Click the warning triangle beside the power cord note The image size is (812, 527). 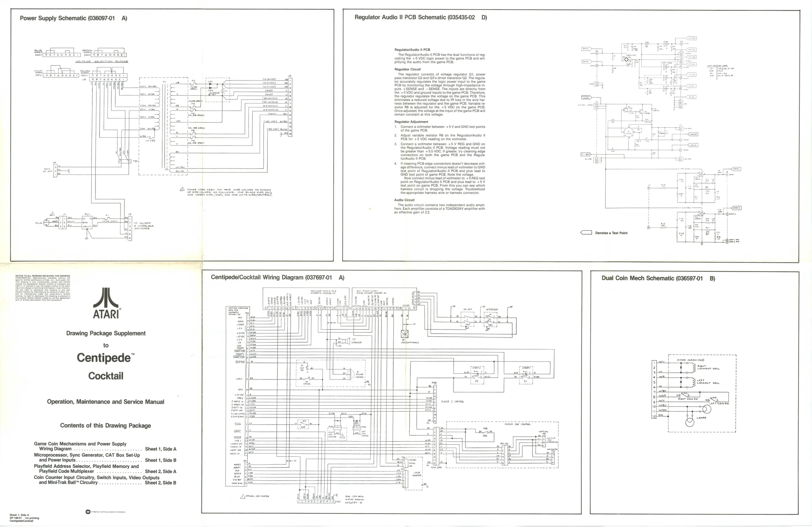tap(182, 189)
